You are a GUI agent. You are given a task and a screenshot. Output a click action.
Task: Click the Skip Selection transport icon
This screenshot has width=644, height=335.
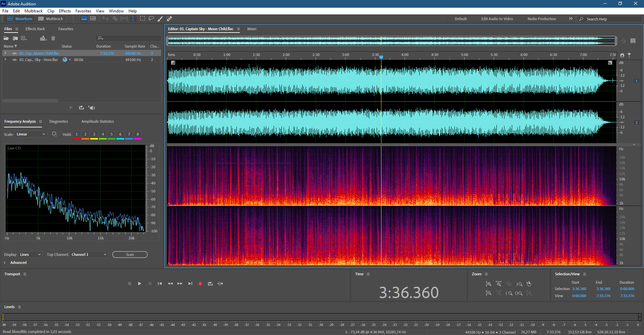point(220,284)
